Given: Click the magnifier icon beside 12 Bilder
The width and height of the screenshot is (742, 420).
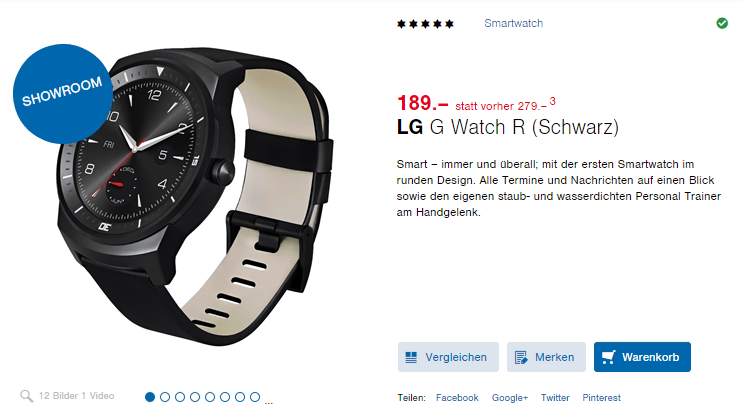Looking at the screenshot, I should coord(26,396).
